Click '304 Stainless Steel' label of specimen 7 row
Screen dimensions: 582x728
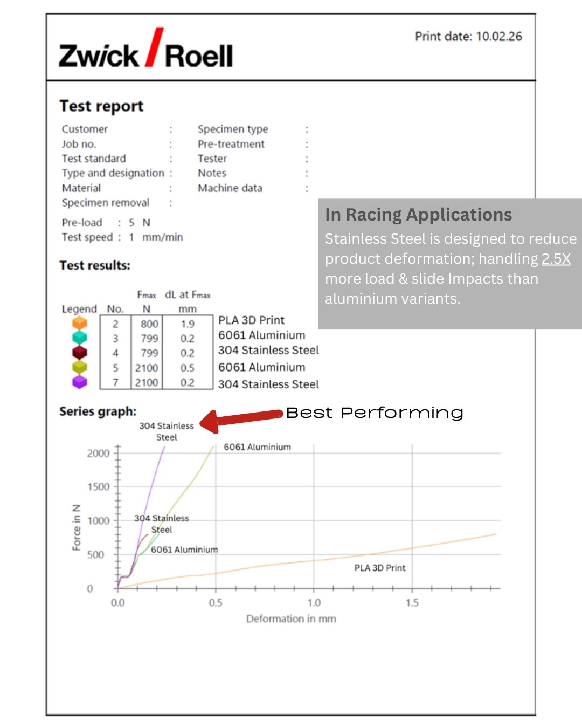(268, 384)
